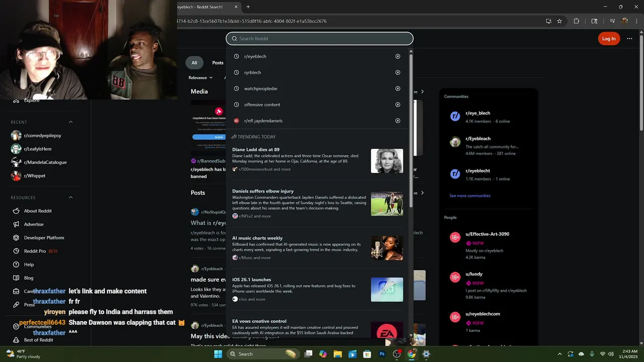Remove offensive content from recent searches
Screen dimensions: 644x362
pyautogui.click(x=397, y=105)
